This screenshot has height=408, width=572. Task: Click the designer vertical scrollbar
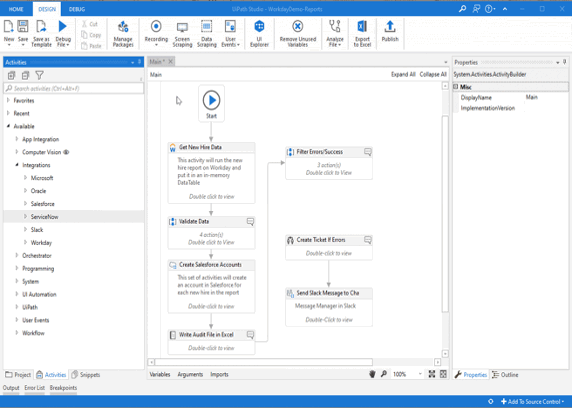(445, 214)
